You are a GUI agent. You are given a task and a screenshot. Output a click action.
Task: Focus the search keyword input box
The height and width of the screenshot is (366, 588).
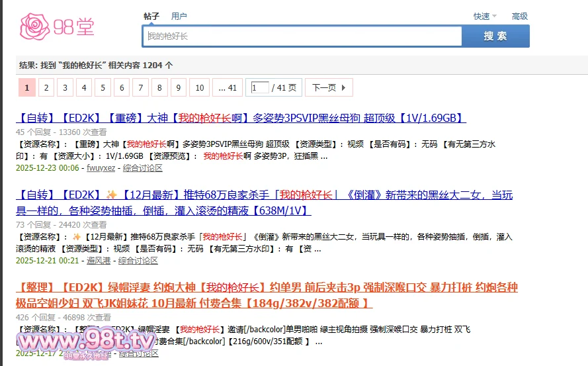pos(302,36)
